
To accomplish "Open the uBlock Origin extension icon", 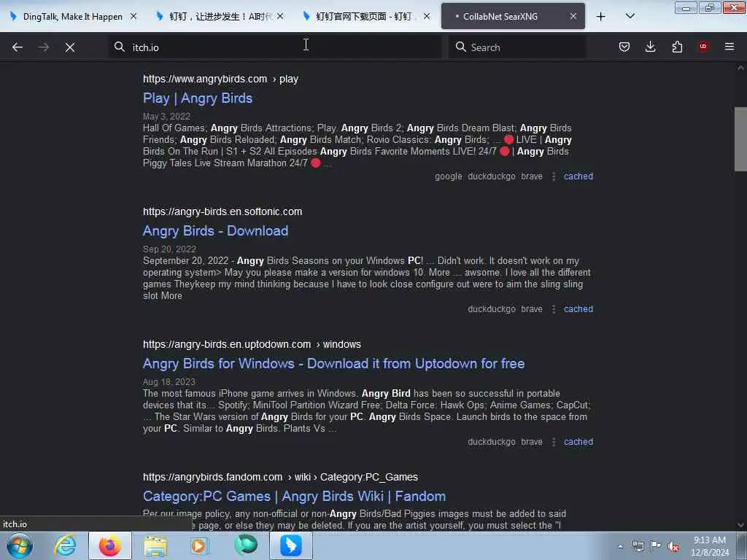I will click(x=703, y=47).
